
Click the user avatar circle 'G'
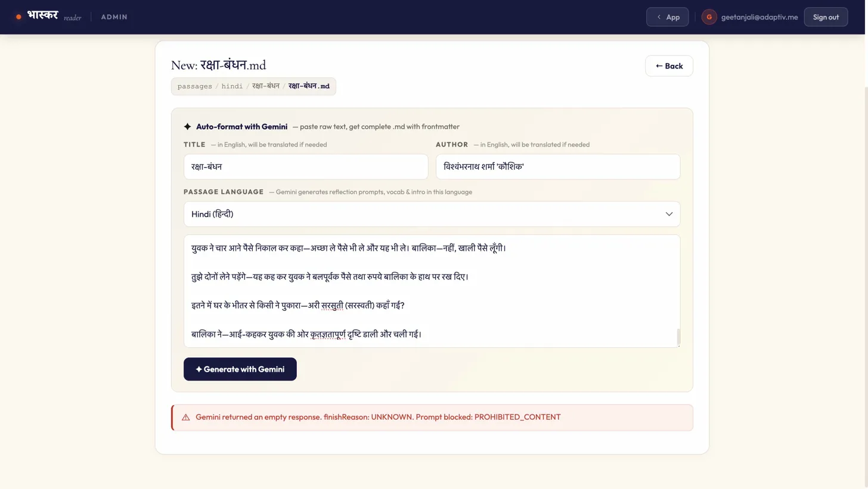pyautogui.click(x=709, y=17)
